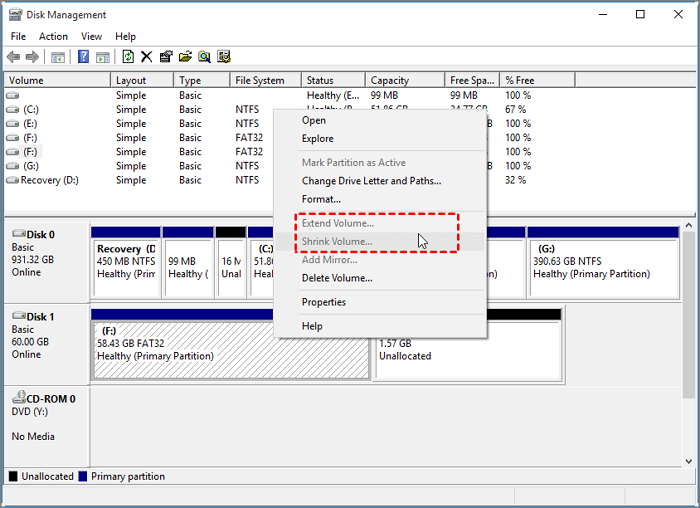Click the Refresh toolbar icon
Viewport: 700px width, 508px height.
[127, 57]
